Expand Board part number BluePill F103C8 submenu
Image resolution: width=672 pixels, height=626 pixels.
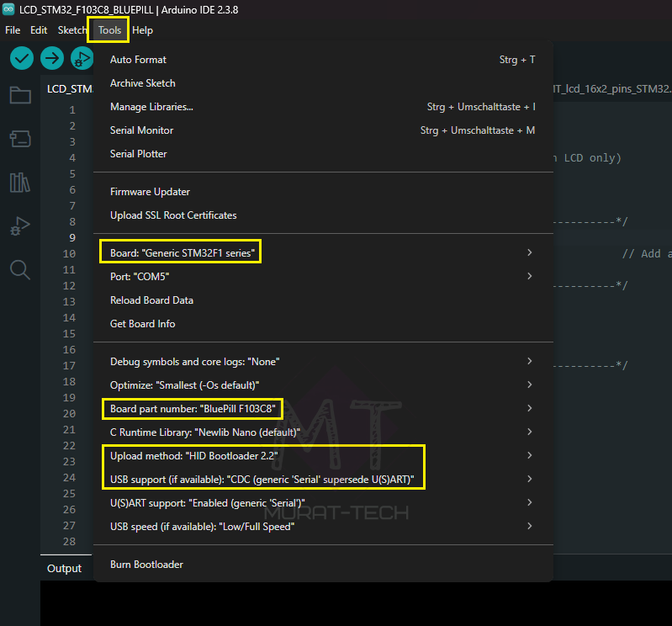click(323, 409)
